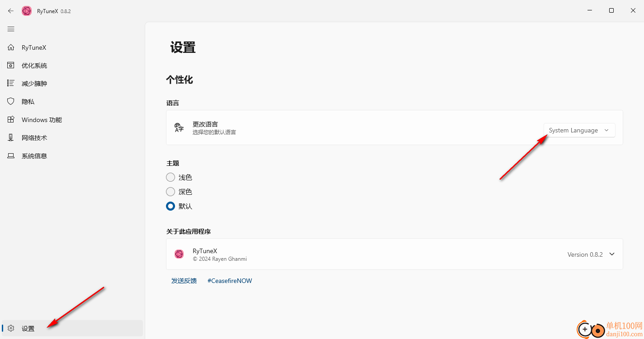Click the 发送反馈 link
The image size is (644, 339).
click(184, 281)
